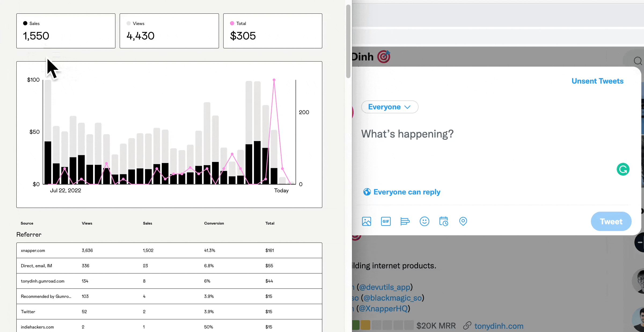Image resolution: width=644 pixels, height=332 pixels.
Task: Open the GIF picker icon
Action: [386, 221]
